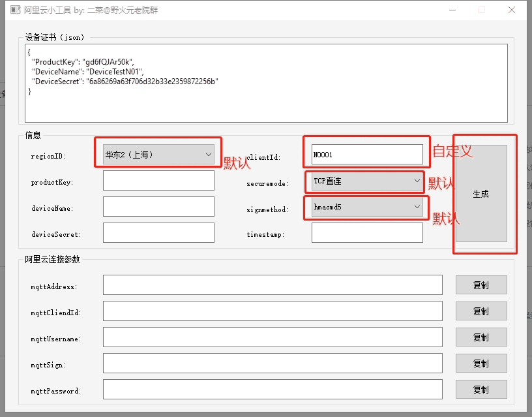Image resolution: width=532 pixels, height=417 pixels.
Task: Focus the mqttPassword output field
Action: (273, 390)
